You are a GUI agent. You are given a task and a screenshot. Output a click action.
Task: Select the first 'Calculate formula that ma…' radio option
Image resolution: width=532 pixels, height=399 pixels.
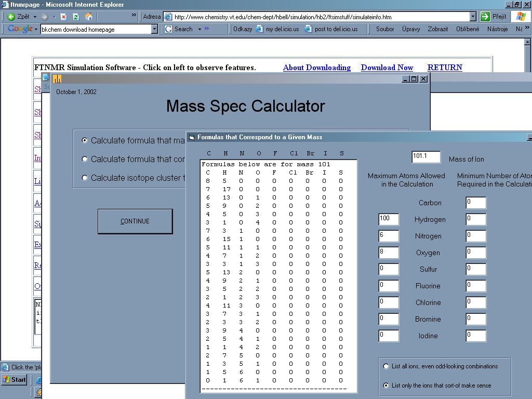(85, 140)
